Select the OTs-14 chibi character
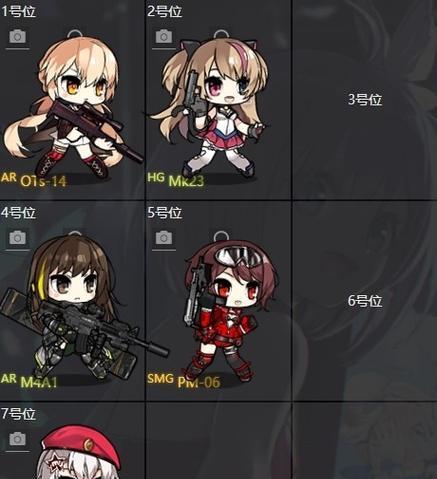This screenshot has width=437, height=479. coord(72,107)
